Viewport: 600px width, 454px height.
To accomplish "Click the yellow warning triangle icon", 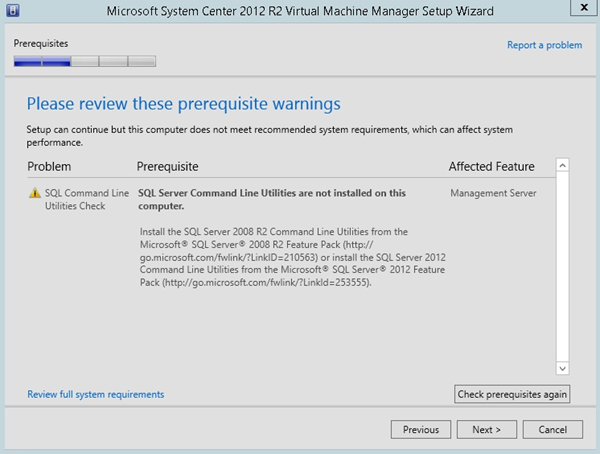I will pos(35,193).
